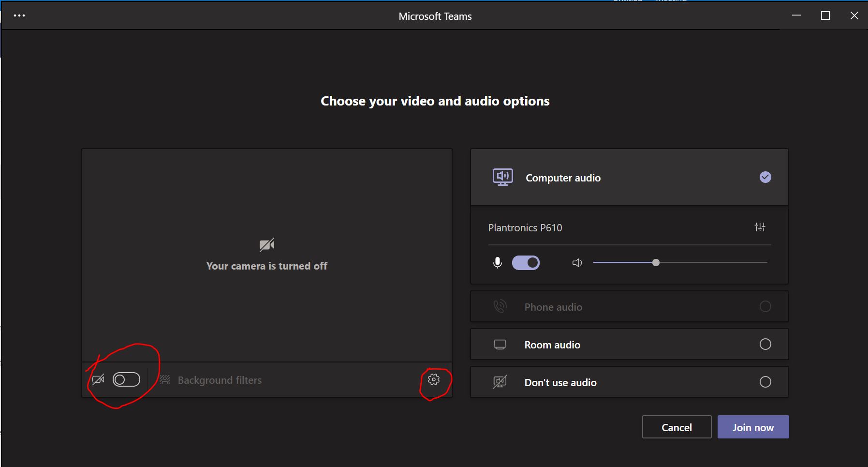Choose the Room audio option row
This screenshot has height=467, width=868.
pos(630,344)
